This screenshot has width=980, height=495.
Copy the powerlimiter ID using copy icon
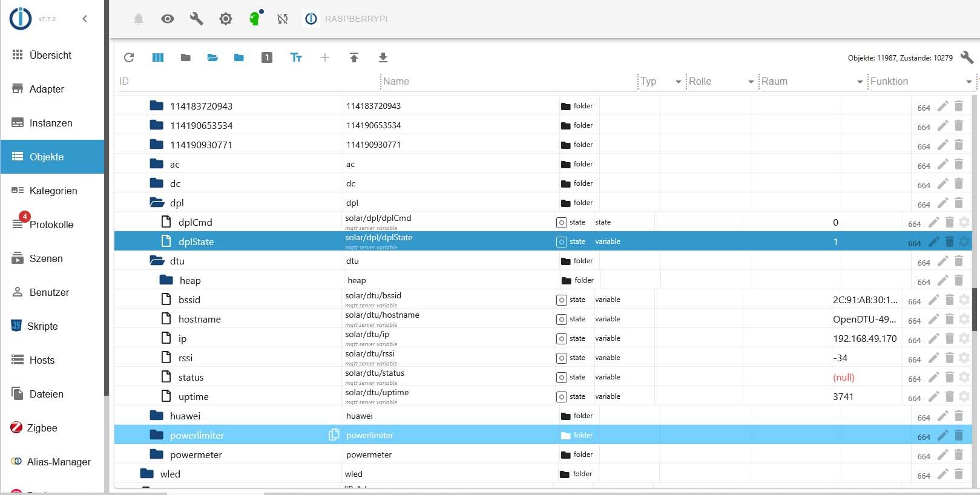[x=334, y=434]
